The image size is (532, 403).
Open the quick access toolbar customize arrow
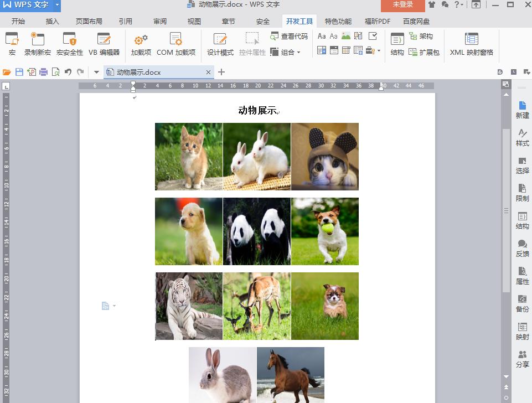tap(96, 72)
